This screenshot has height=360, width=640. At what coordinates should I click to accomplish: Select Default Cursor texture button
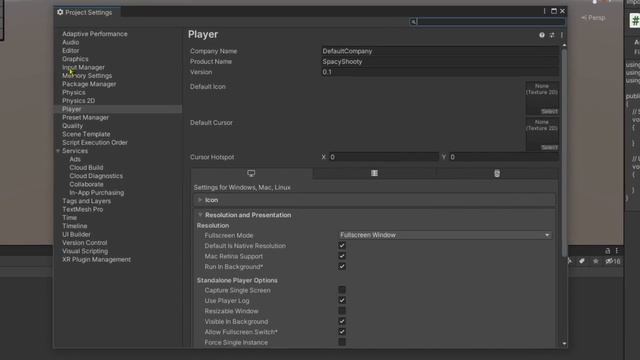(549, 147)
